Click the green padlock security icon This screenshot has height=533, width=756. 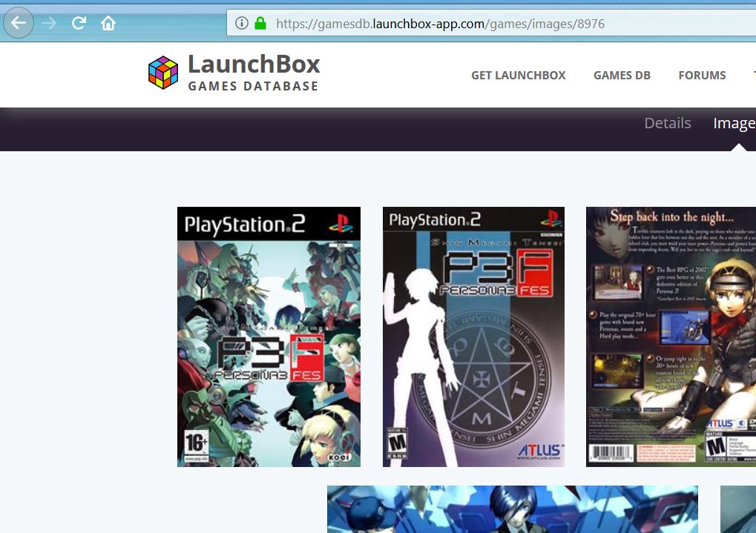click(260, 23)
